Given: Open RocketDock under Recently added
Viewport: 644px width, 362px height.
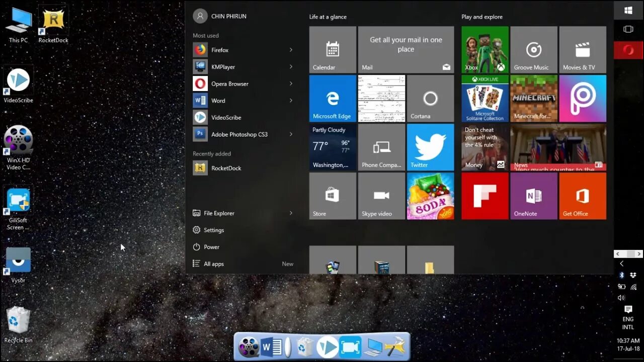Looking at the screenshot, I should tap(243, 168).
